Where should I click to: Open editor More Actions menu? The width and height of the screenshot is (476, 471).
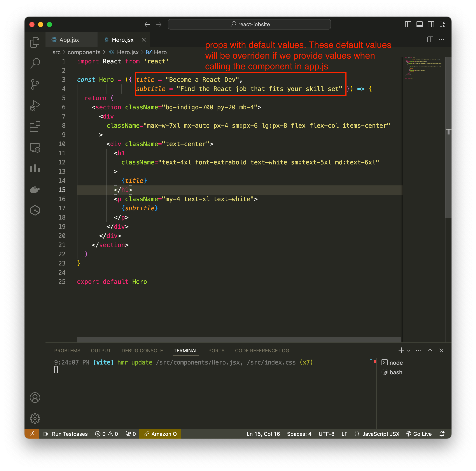pyautogui.click(x=441, y=39)
